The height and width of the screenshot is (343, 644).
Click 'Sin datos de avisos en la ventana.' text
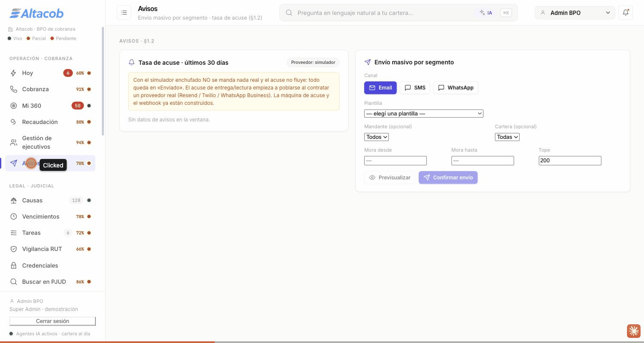(169, 120)
